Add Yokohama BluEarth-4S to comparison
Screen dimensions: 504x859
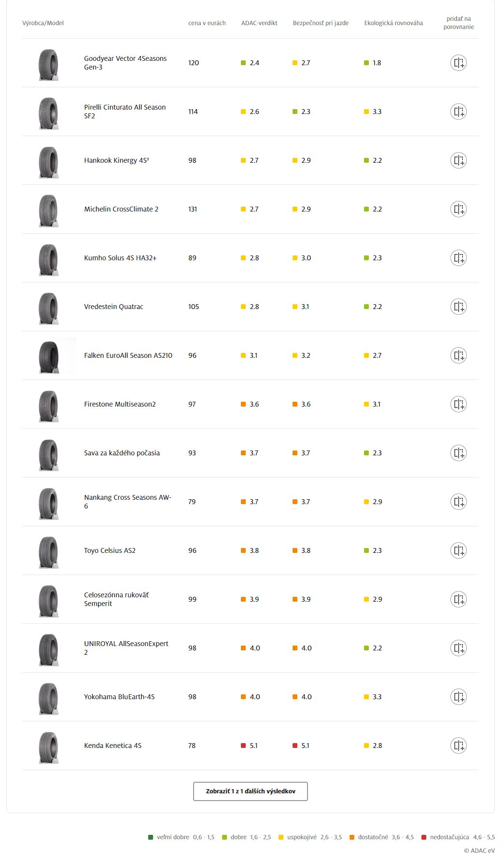coord(458,697)
